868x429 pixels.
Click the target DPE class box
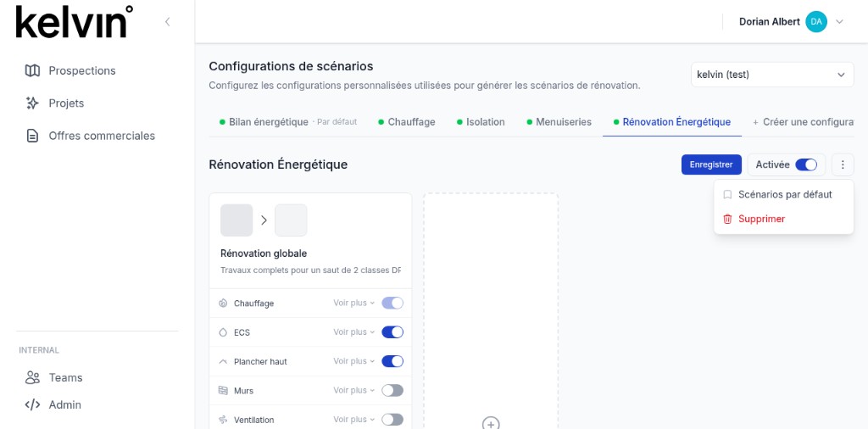click(291, 220)
